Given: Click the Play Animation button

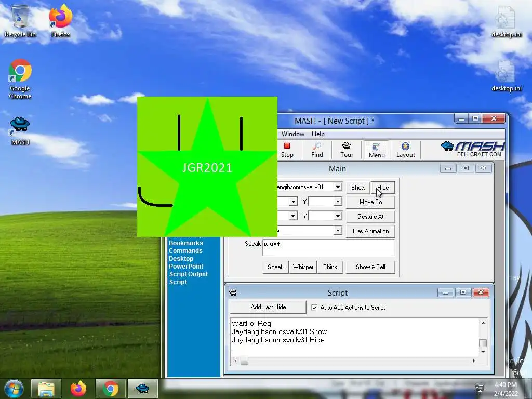Looking at the screenshot, I should pos(370,231).
